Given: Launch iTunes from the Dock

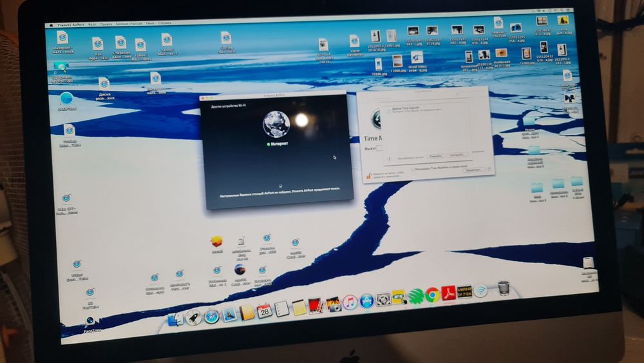Looking at the screenshot, I should click(350, 302).
